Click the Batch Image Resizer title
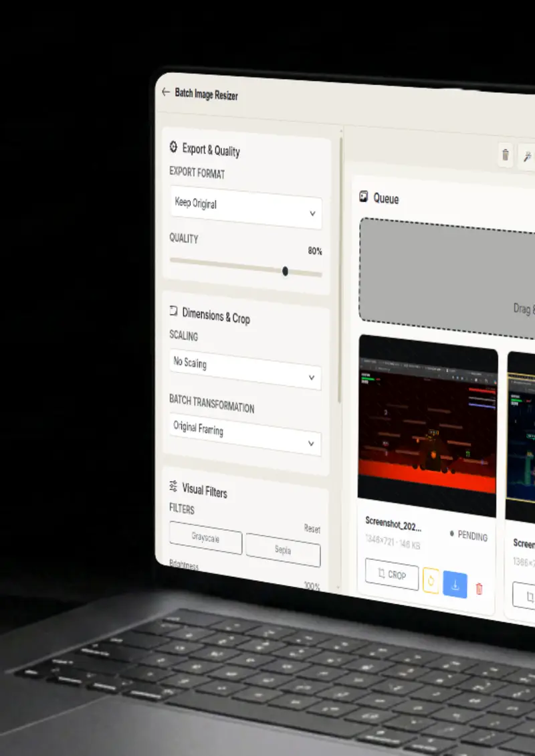The height and width of the screenshot is (756, 535). 206,94
